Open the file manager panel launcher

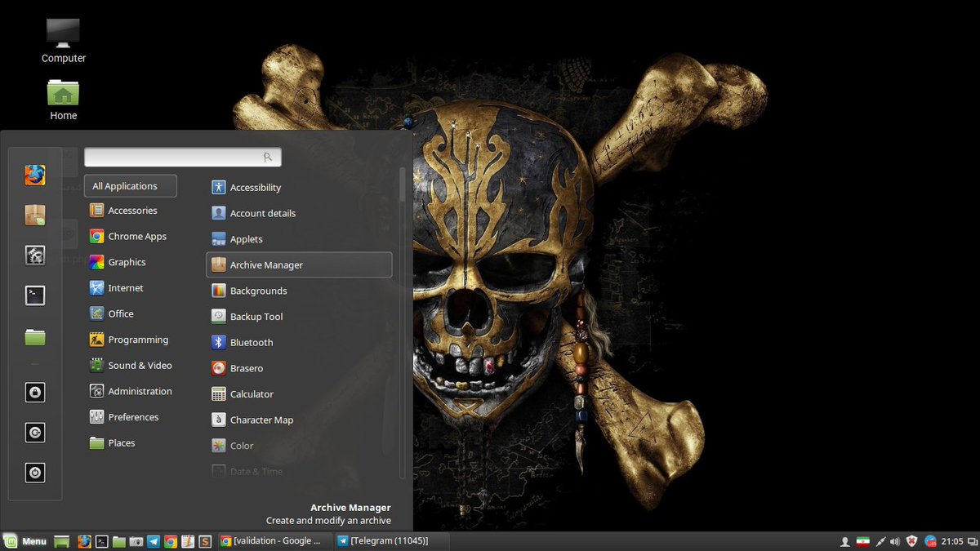tap(119, 541)
